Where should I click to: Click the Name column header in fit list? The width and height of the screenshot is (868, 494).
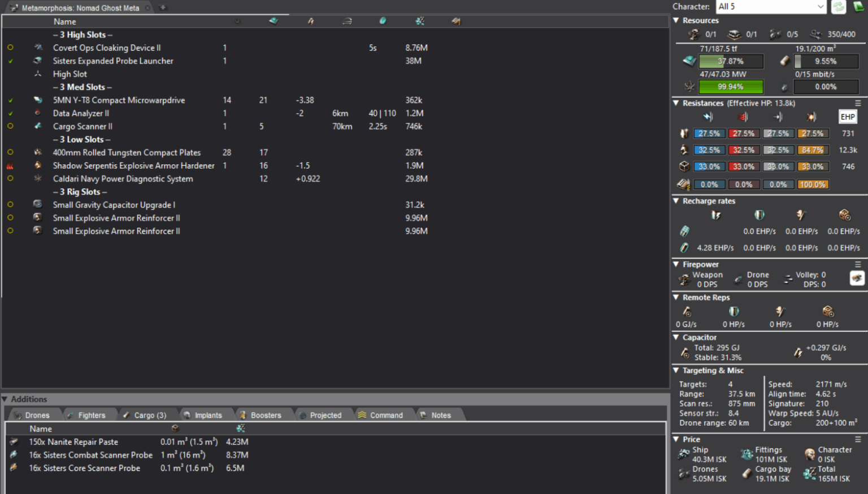coord(64,21)
